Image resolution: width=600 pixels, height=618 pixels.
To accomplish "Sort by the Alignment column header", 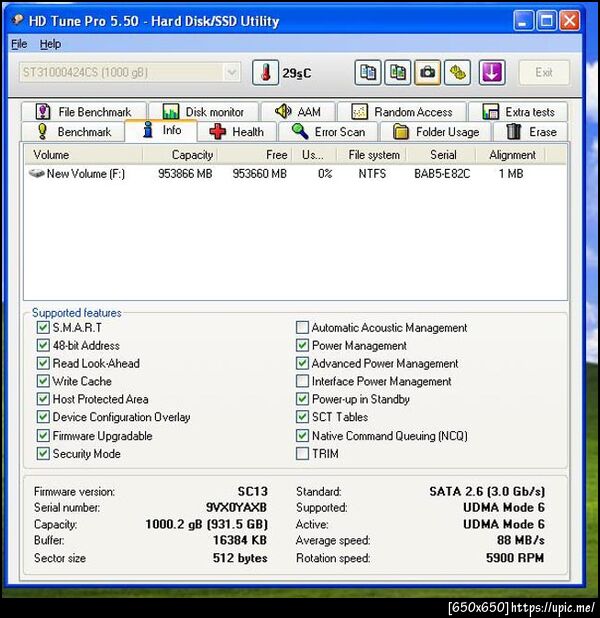I will coord(511,154).
